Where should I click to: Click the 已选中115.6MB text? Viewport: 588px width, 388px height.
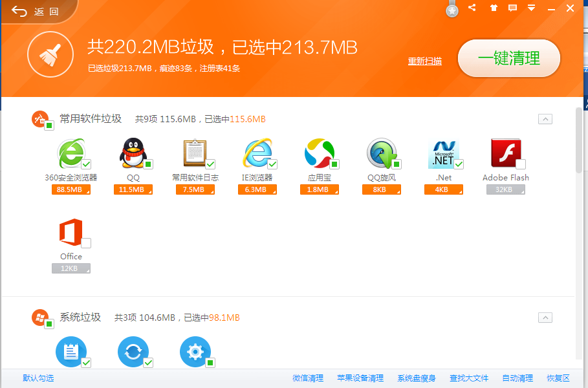pyautogui.click(x=235, y=119)
